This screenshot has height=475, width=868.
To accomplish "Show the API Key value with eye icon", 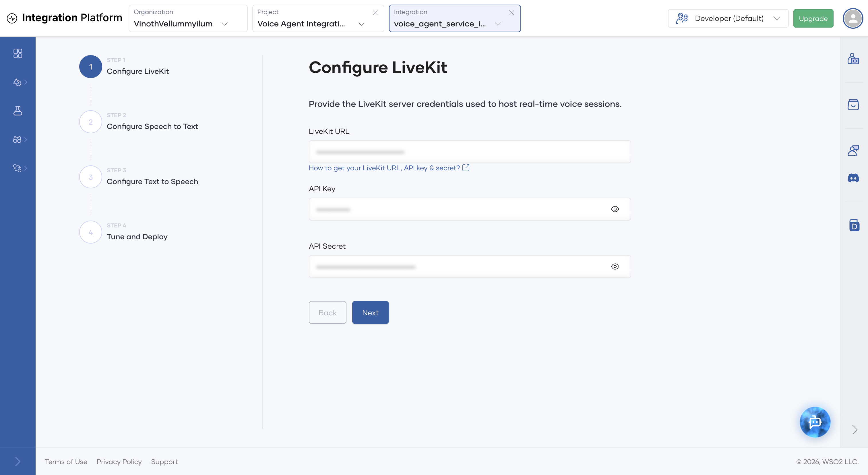I will point(615,209).
